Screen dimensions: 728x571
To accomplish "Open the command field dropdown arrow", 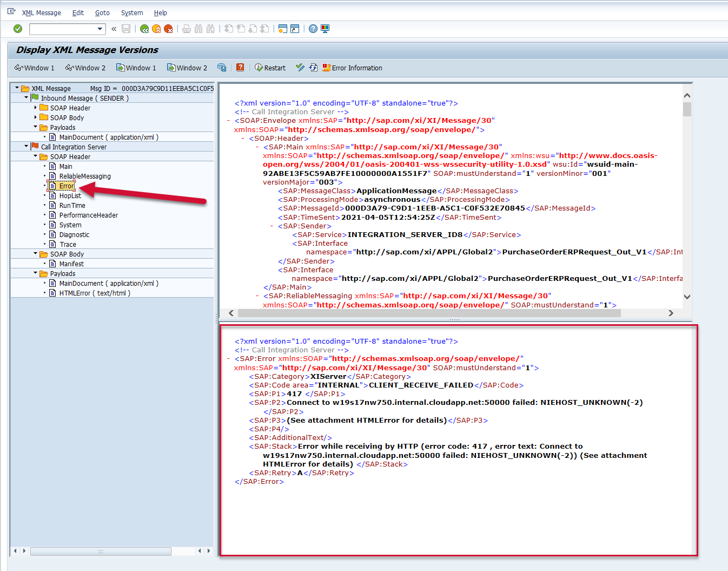I will [x=100, y=29].
